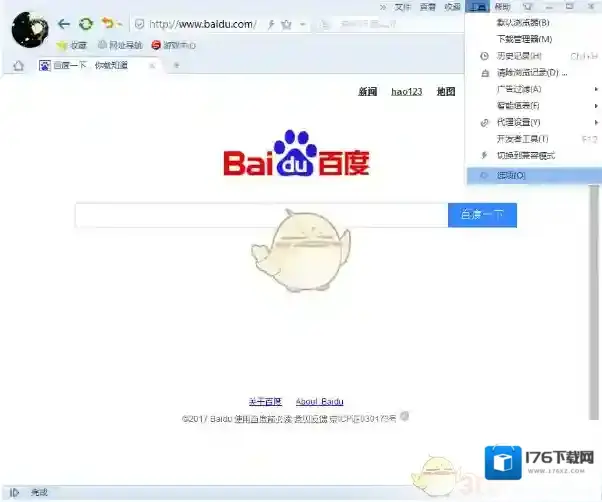The height and width of the screenshot is (502, 602).
Task: Expand the double-chevron overflow before 文件
Action: [x=383, y=7]
